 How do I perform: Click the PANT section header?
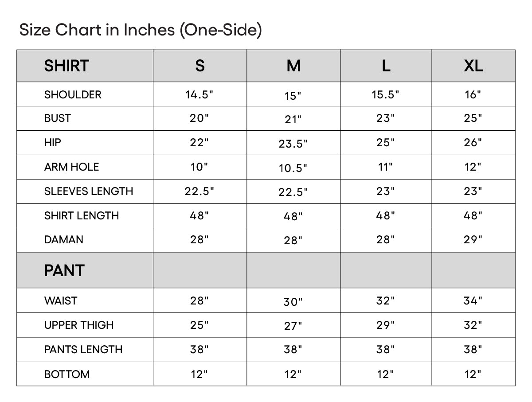(x=64, y=270)
